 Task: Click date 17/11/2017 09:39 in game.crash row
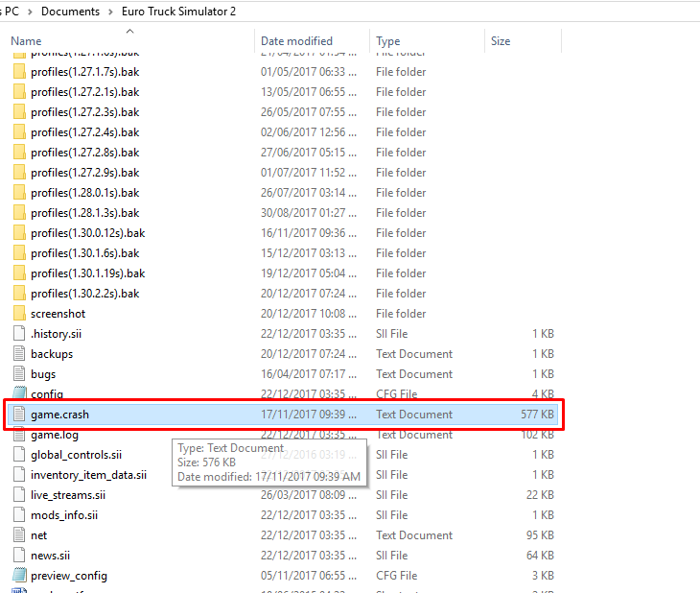[309, 415]
